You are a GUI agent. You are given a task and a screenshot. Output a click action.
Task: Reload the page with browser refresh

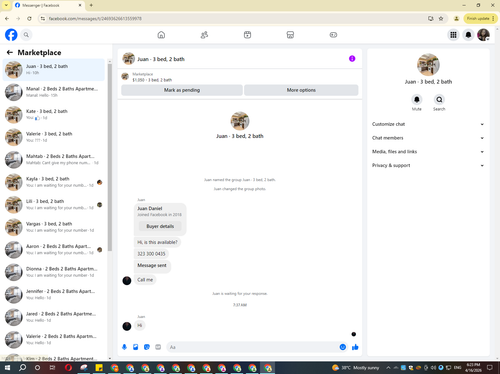tap(29, 19)
